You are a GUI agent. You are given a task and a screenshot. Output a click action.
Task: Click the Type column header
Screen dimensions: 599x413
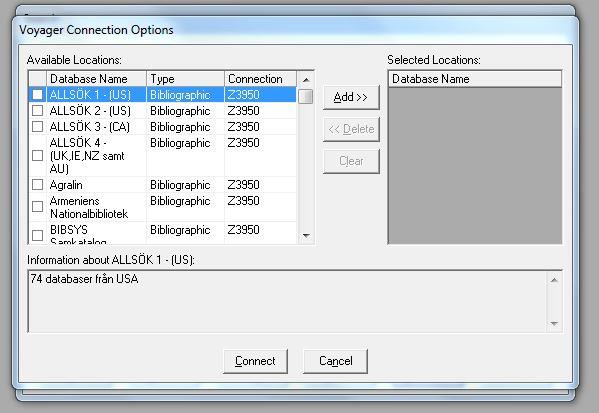(x=185, y=79)
